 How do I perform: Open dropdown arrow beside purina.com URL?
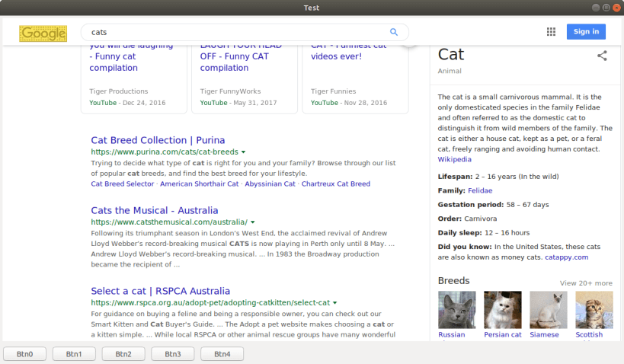click(x=244, y=152)
